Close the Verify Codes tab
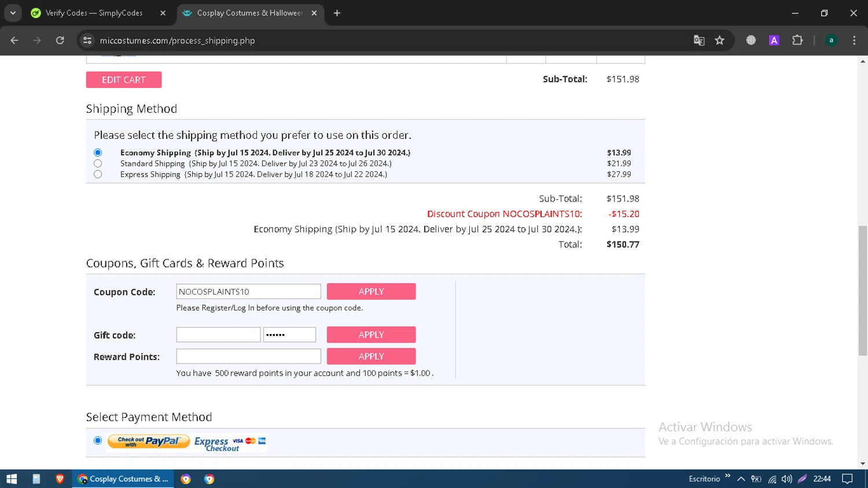The width and height of the screenshot is (868, 488). 163,13
